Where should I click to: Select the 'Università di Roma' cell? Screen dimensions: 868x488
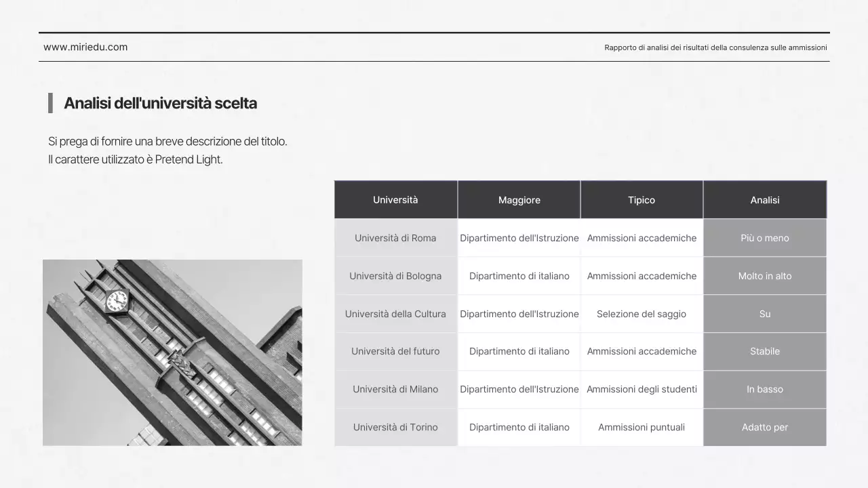[395, 238]
